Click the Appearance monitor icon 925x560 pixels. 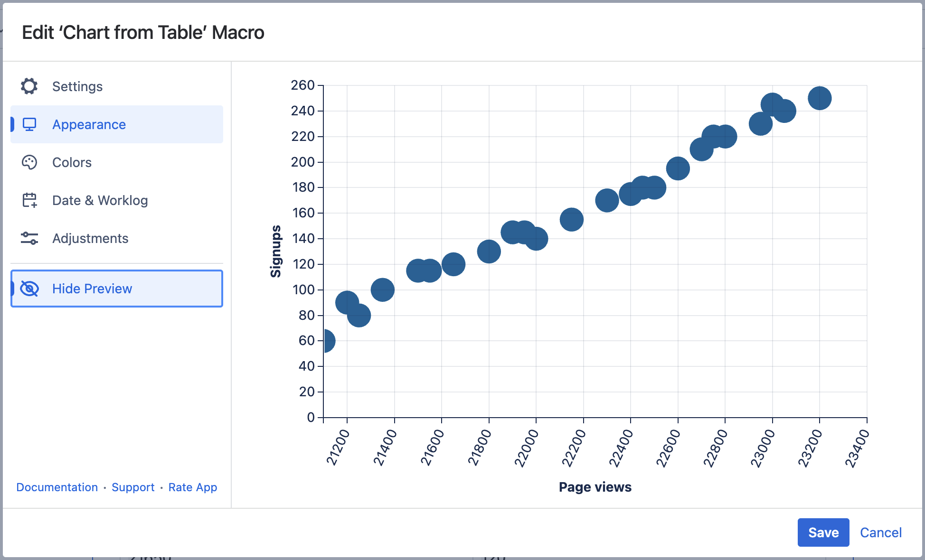pyautogui.click(x=29, y=124)
